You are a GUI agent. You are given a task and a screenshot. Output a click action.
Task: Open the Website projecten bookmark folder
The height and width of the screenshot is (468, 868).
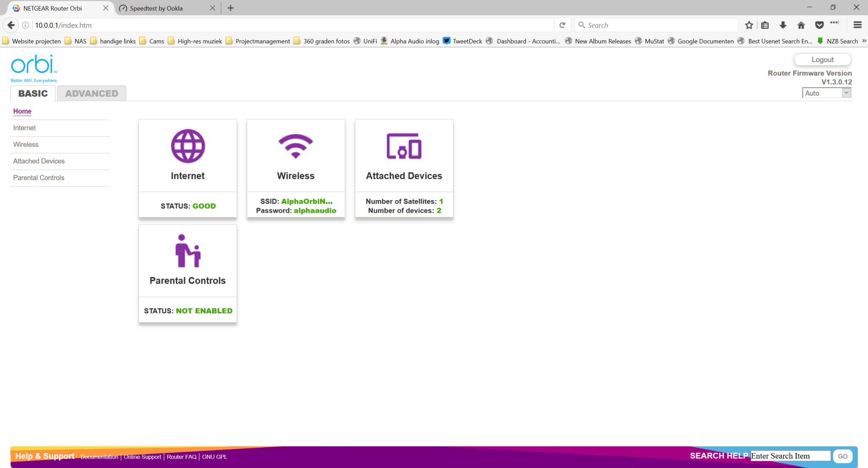pyautogui.click(x=32, y=41)
